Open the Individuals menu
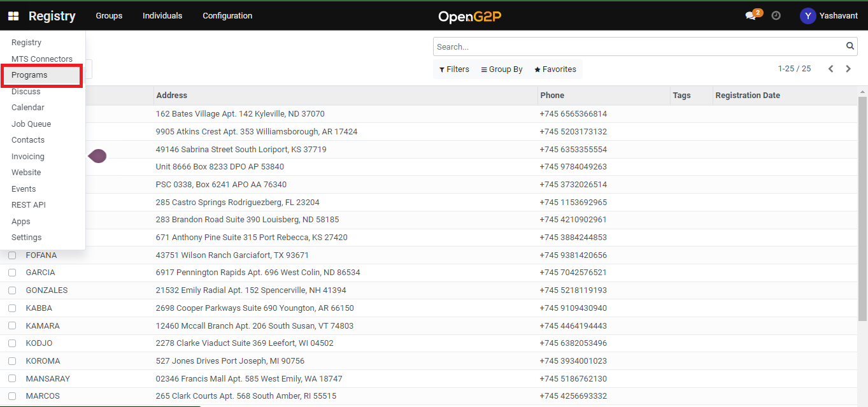This screenshot has width=868, height=407. pos(162,16)
